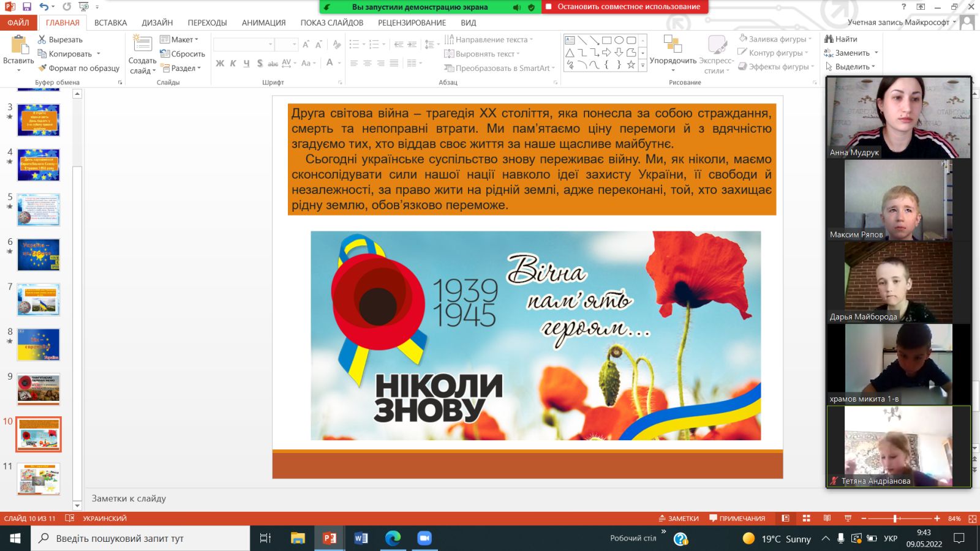Open the ФАЙЛ tab

(x=18, y=23)
